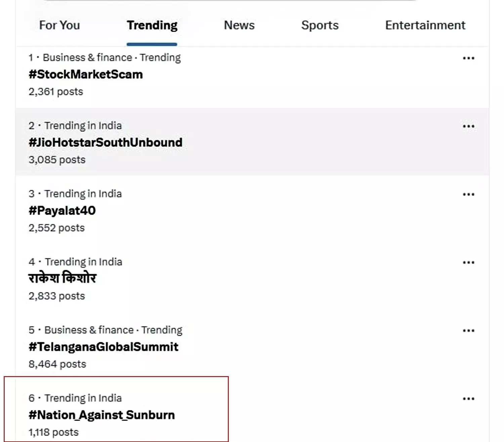Switch to the Entertainment tab
This screenshot has height=442, width=504.
coord(425,25)
